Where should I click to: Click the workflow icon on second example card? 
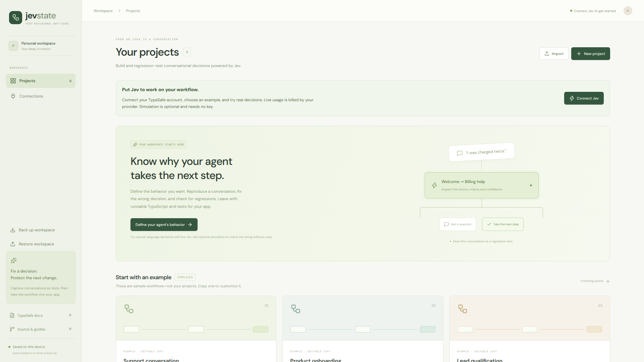(x=296, y=309)
